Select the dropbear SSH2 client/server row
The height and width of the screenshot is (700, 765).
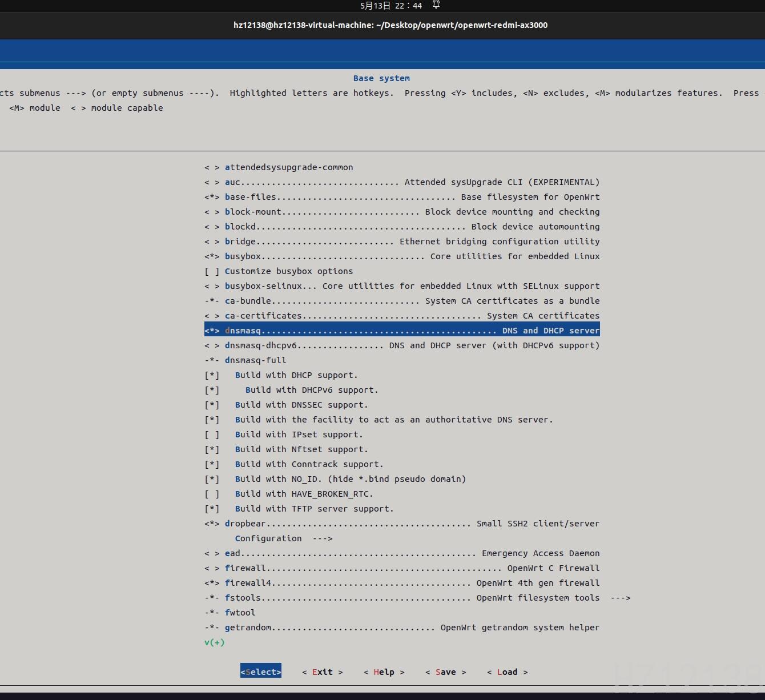coord(402,524)
